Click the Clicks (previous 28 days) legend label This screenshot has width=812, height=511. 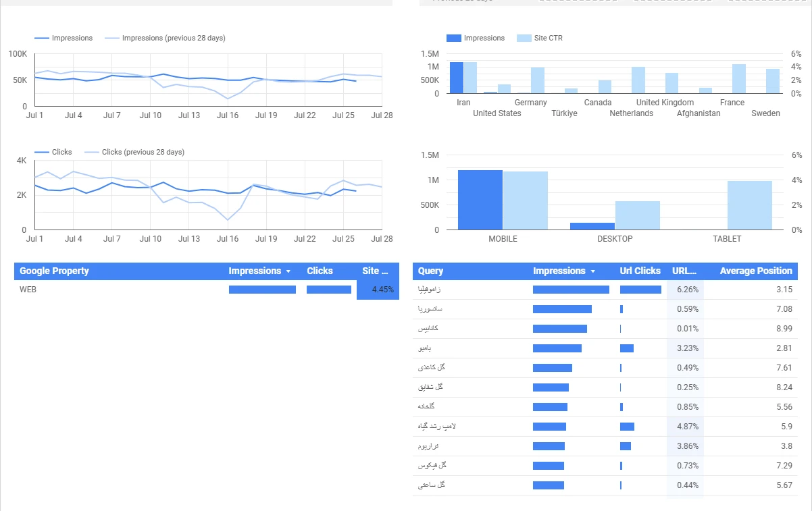point(143,152)
